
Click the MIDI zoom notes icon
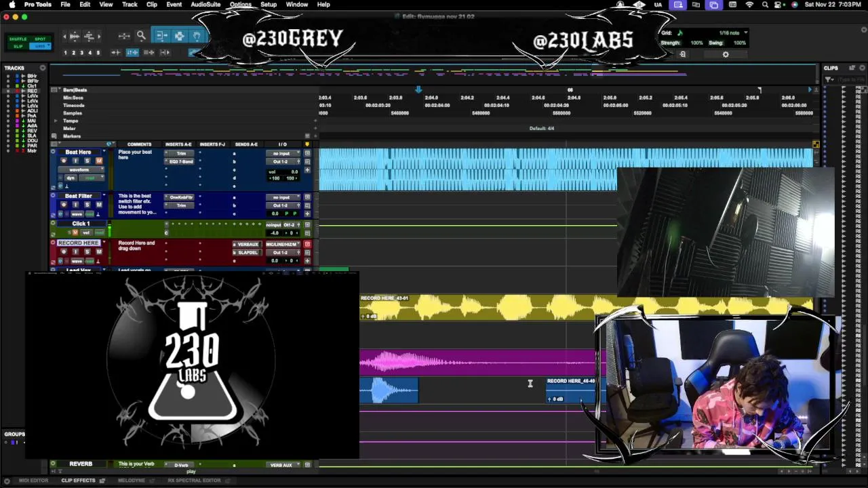(89, 36)
